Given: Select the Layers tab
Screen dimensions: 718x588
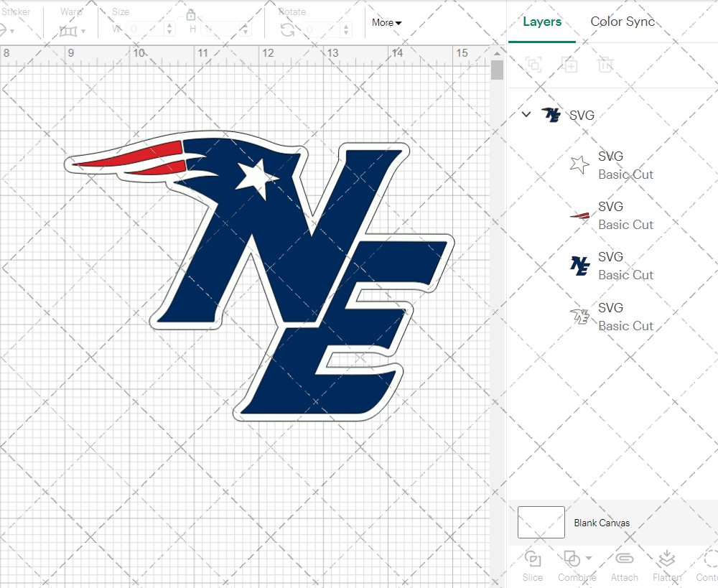Looking at the screenshot, I should pyautogui.click(x=542, y=22).
